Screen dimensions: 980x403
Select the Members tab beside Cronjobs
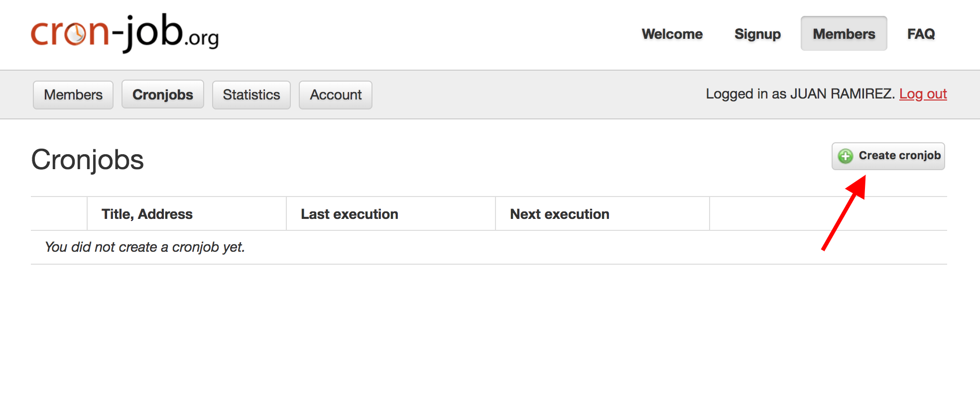73,95
